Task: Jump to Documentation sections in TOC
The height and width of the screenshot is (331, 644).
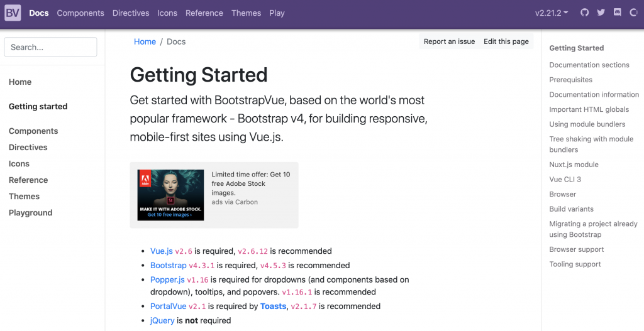Action: [589, 65]
